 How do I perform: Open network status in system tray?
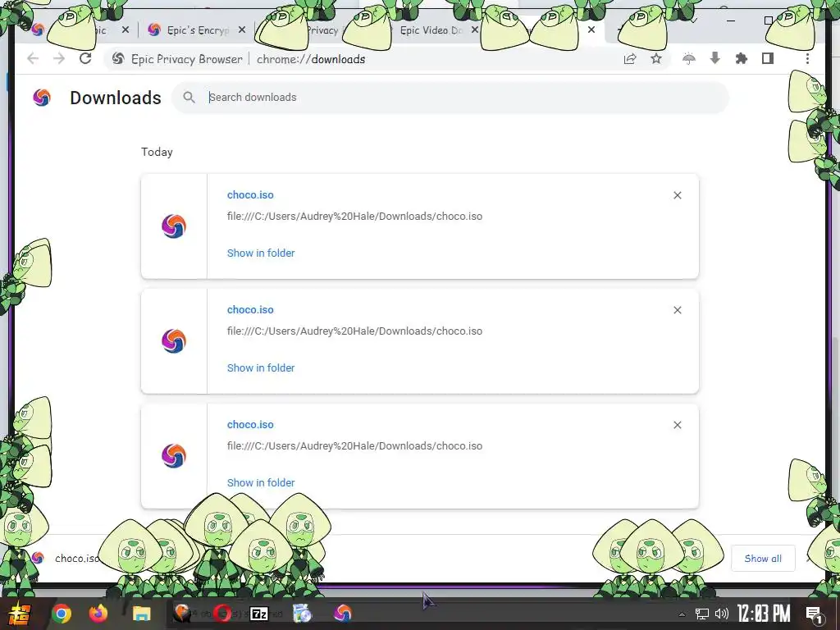[x=702, y=614]
